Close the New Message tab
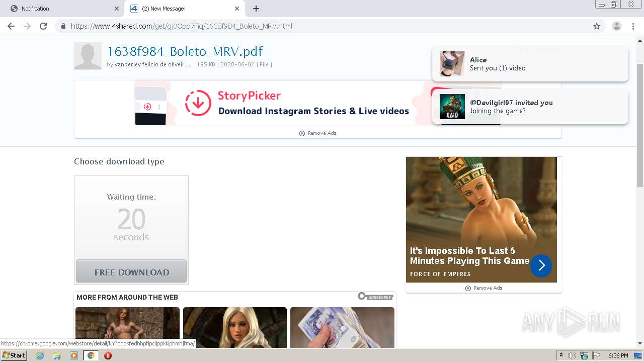This screenshot has width=644, height=362. [x=237, y=9]
